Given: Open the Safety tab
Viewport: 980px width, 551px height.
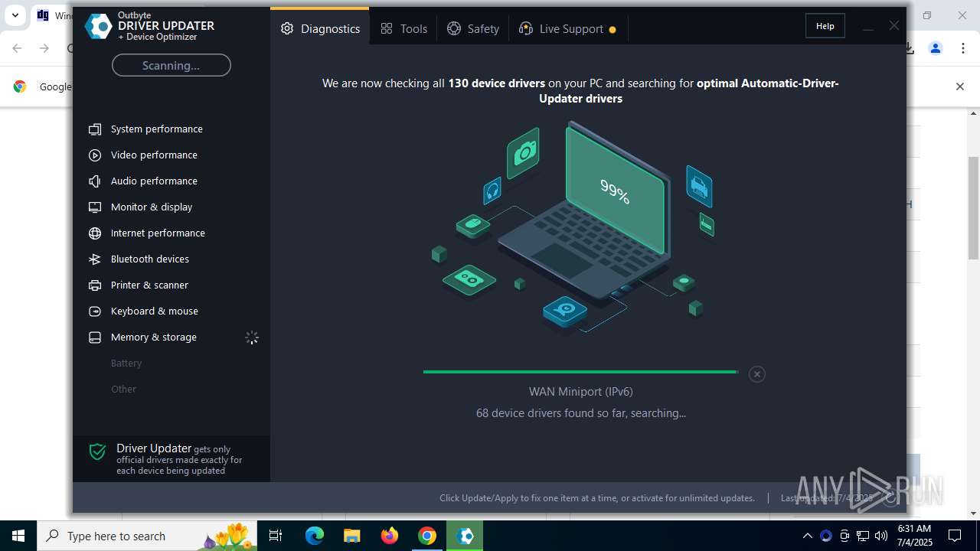Looking at the screenshot, I should click(x=473, y=28).
